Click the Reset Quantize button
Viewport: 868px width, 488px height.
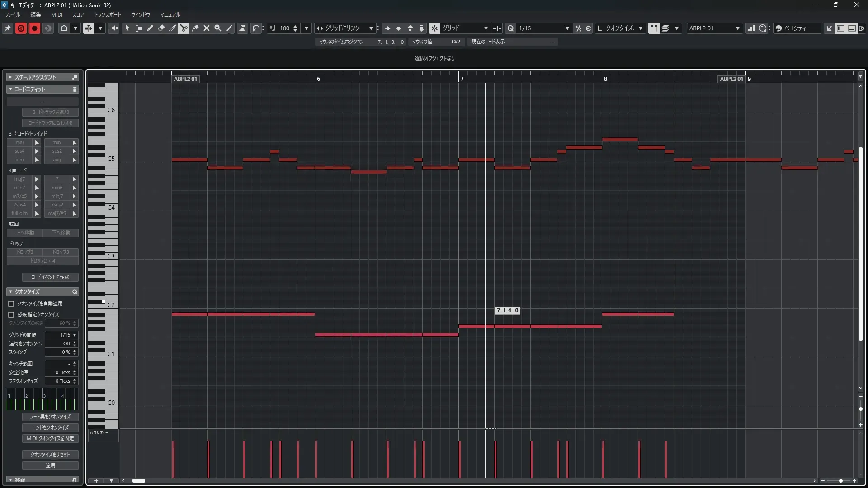[x=50, y=454]
